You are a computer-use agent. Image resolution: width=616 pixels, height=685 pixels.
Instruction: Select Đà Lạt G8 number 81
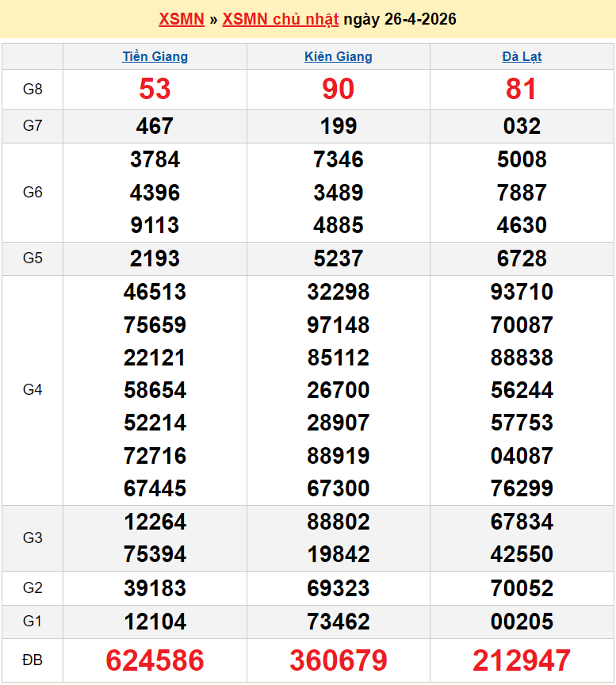coord(522,89)
